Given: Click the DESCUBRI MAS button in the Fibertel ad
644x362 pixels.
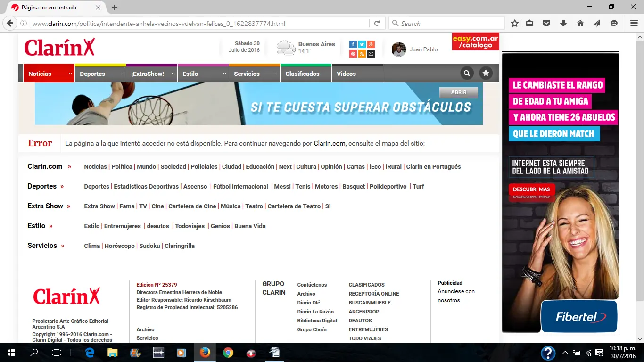Looking at the screenshot, I should [531, 189].
